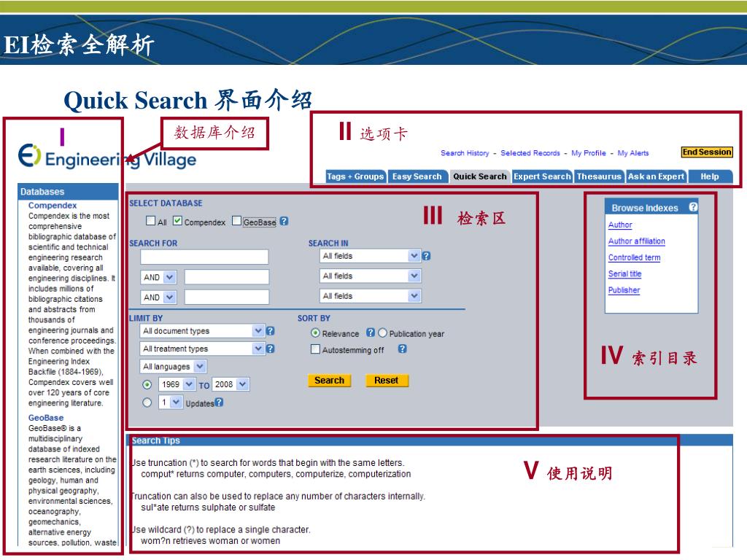The width and height of the screenshot is (747, 560).
Task: Open My Profile link
Action: (x=589, y=153)
